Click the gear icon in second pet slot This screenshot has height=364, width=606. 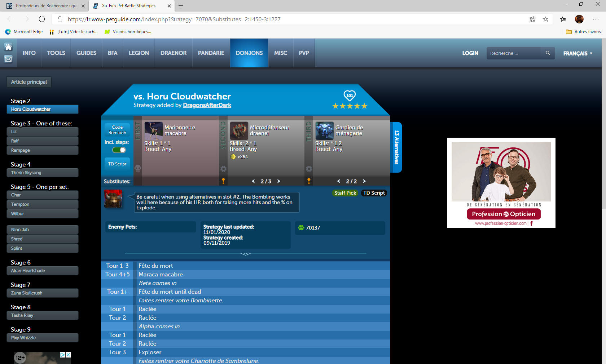(x=223, y=169)
